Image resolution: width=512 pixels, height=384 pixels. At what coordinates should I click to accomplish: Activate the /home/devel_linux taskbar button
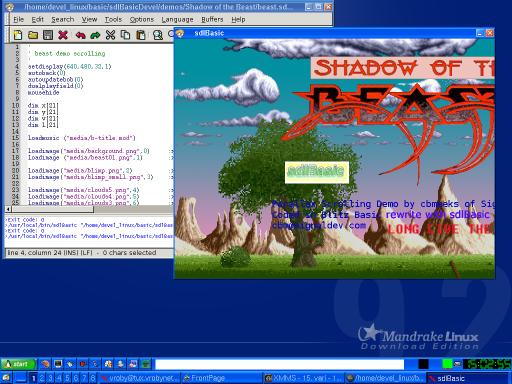point(386,378)
